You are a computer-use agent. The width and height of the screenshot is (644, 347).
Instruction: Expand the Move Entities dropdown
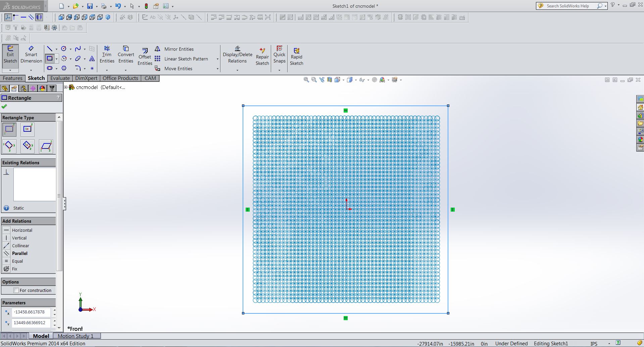click(217, 69)
